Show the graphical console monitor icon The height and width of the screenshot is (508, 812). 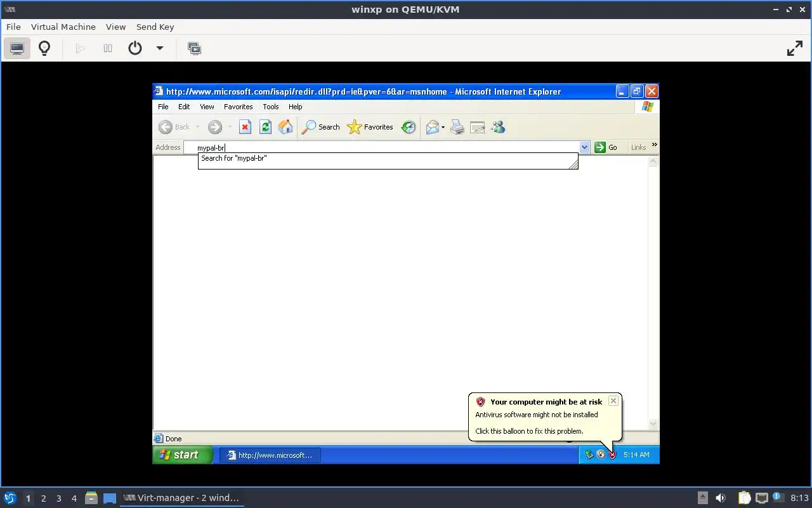pyautogui.click(x=17, y=48)
